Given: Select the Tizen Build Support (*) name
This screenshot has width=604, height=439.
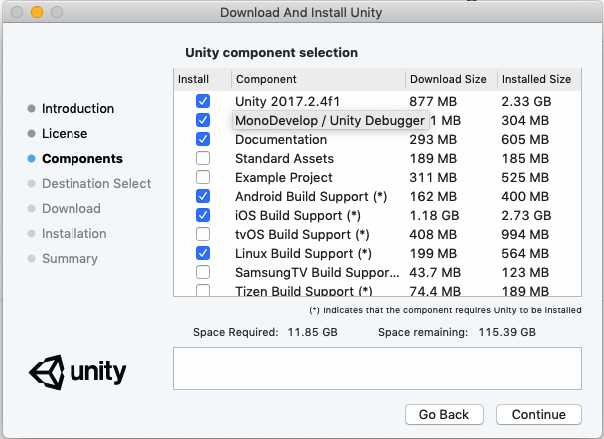Looking at the screenshot, I should click(304, 291).
